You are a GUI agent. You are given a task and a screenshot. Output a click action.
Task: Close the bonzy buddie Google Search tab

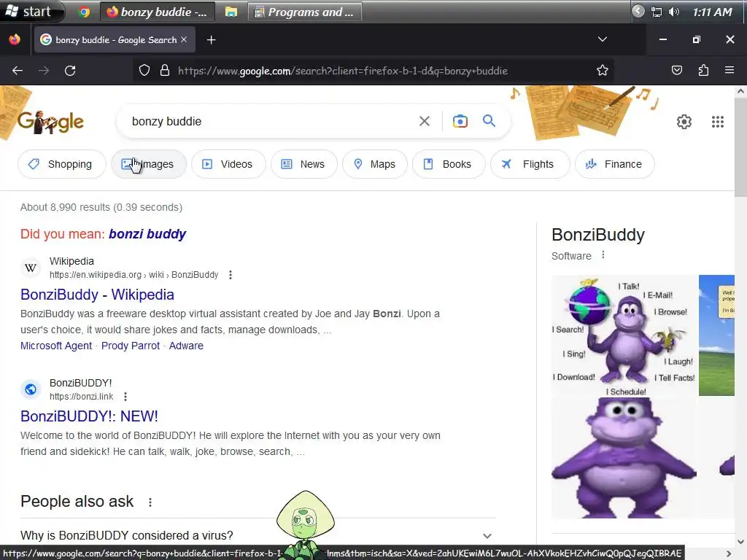(x=184, y=39)
